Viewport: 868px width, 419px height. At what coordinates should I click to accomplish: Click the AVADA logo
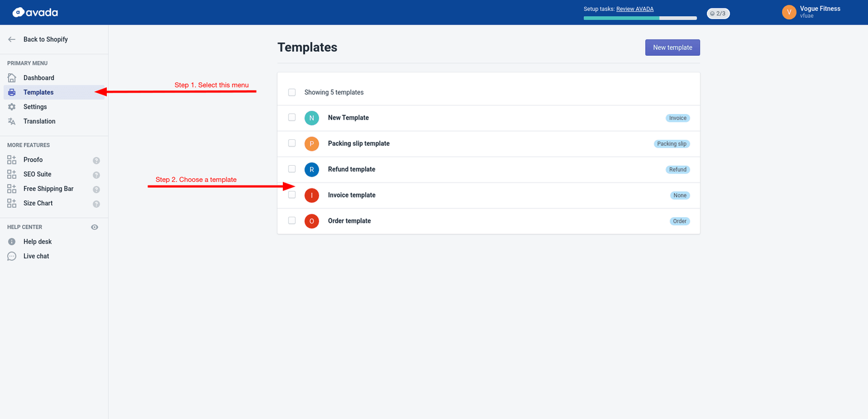tap(35, 12)
